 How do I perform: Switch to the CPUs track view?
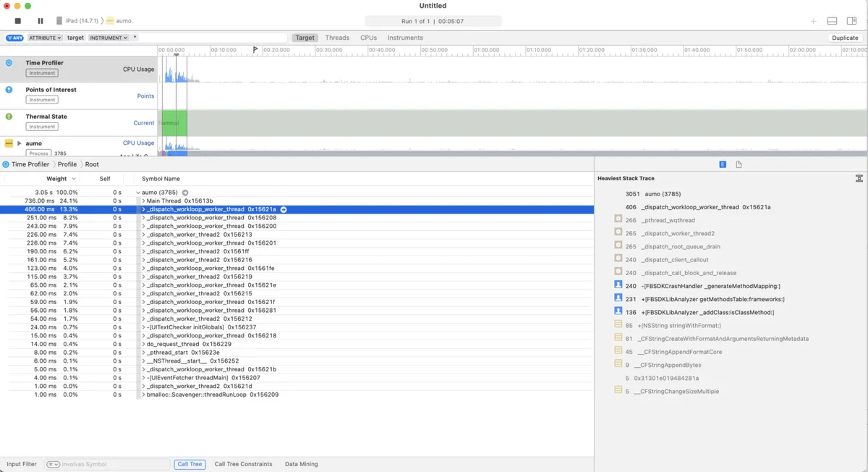[369, 38]
